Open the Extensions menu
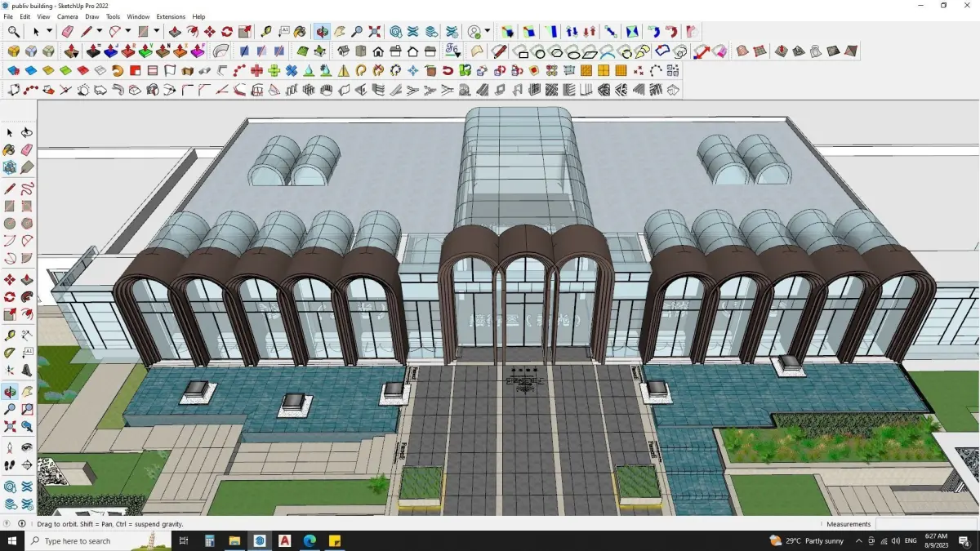Viewport: 980px width, 551px height. (x=171, y=16)
